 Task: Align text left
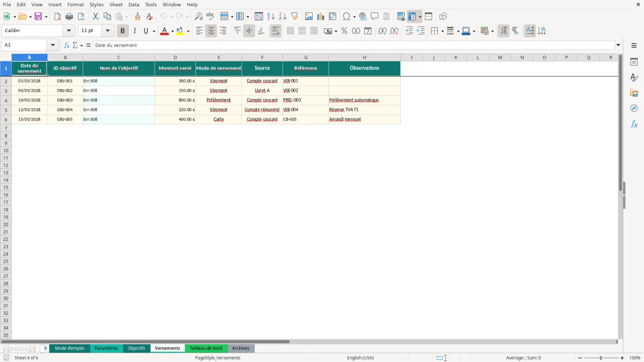[200, 31]
